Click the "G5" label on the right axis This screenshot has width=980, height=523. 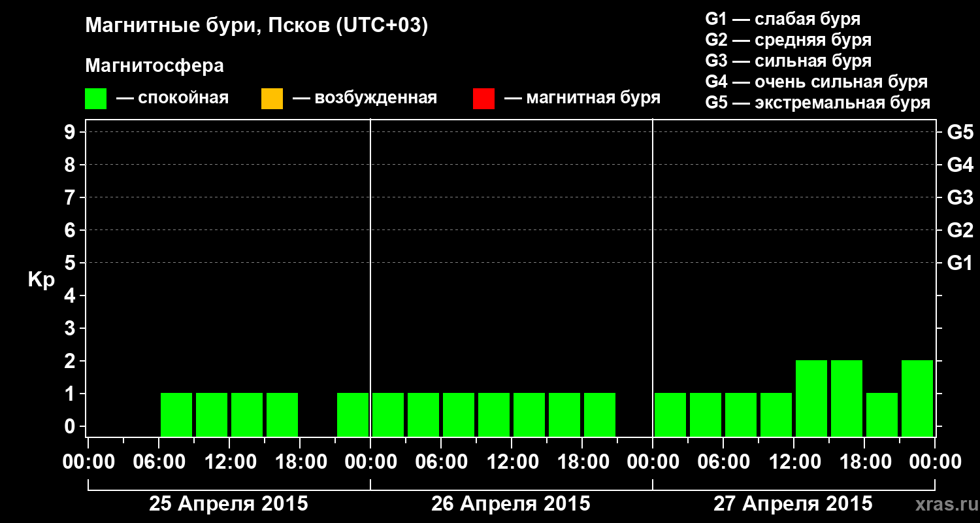pos(960,133)
